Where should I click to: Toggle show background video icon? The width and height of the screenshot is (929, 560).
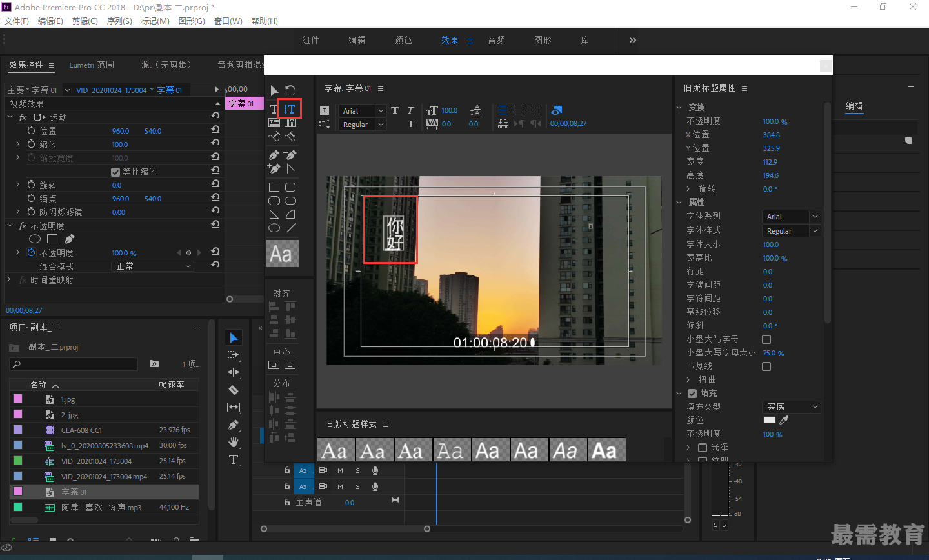coord(557,110)
